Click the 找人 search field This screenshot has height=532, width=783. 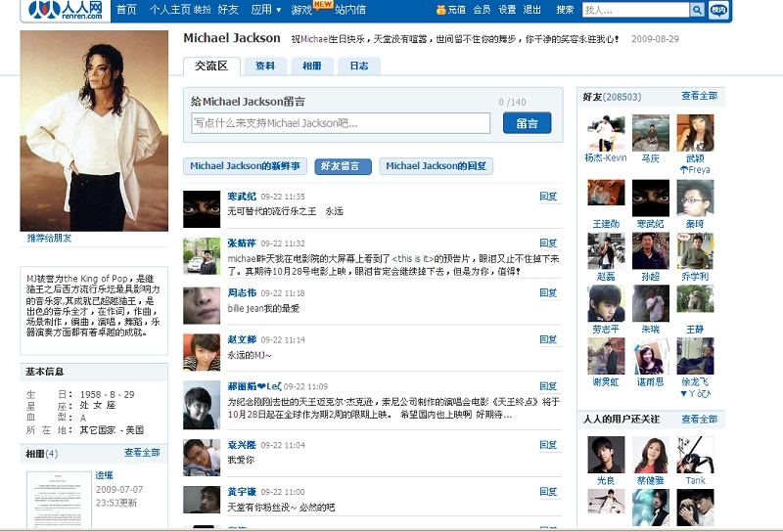coord(635,10)
